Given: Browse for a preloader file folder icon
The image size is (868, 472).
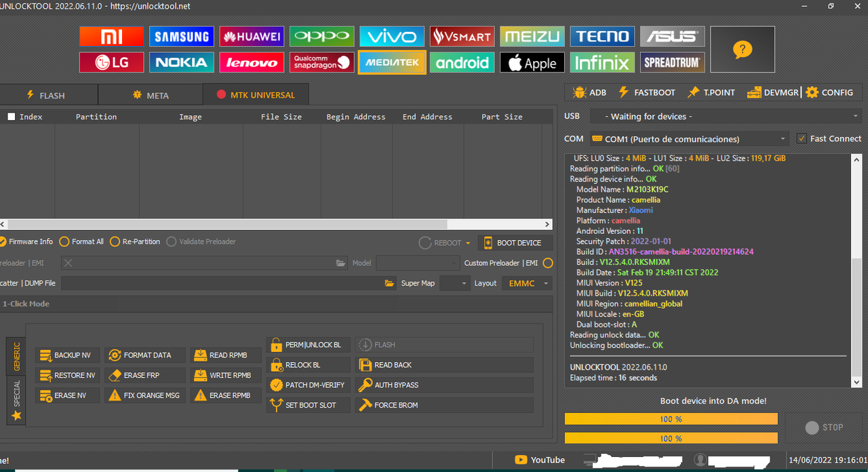Looking at the screenshot, I should click(341, 263).
